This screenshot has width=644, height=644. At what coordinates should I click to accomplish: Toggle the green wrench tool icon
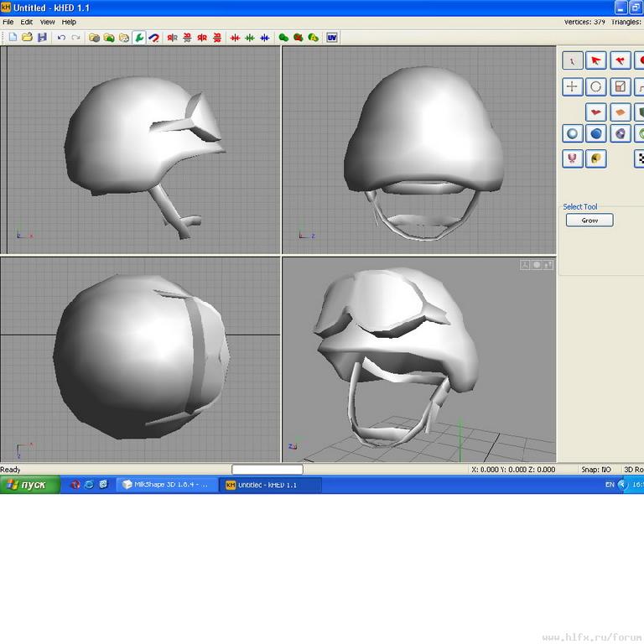pyautogui.click(x=139, y=38)
